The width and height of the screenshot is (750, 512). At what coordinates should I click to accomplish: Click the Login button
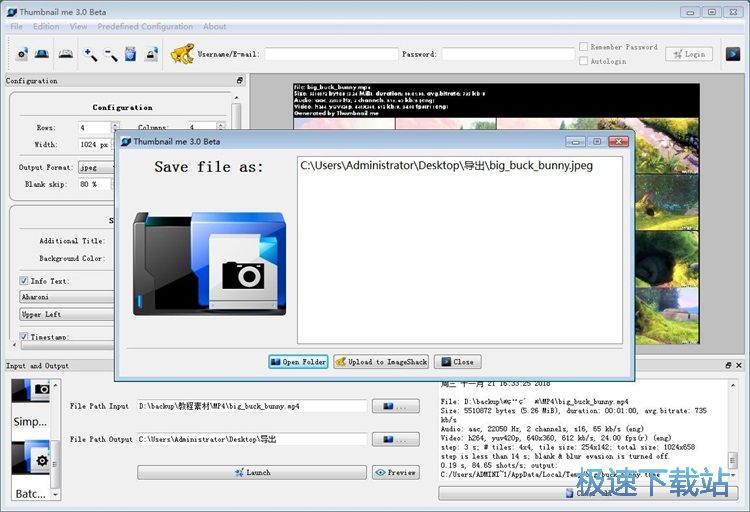[689, 54]
